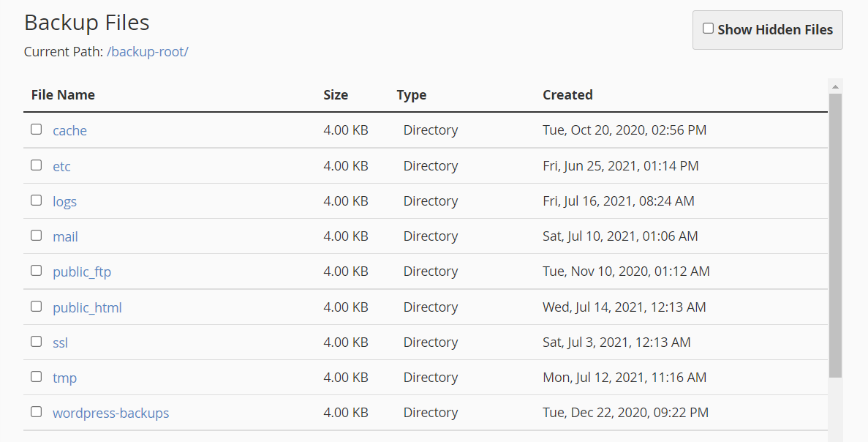868x442 pixels.
Task: Select the etc directory checkbox
Action: [x=36, y=165]
